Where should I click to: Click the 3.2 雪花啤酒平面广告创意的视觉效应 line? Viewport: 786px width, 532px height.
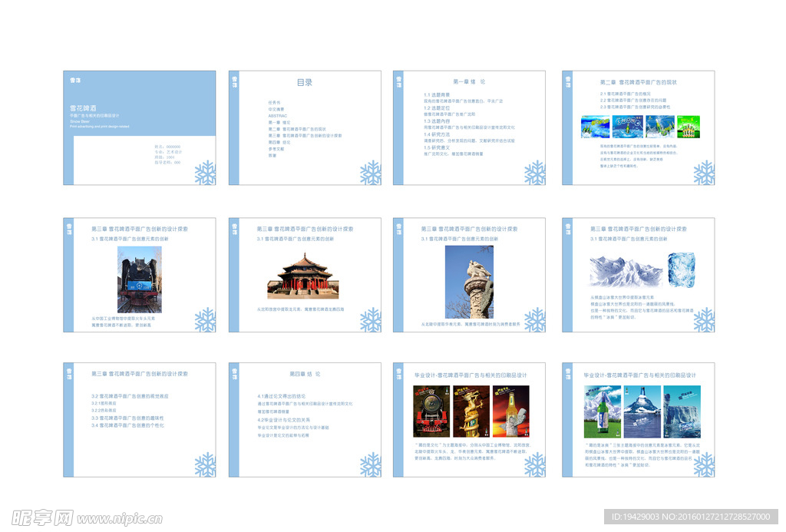[130, 395]
